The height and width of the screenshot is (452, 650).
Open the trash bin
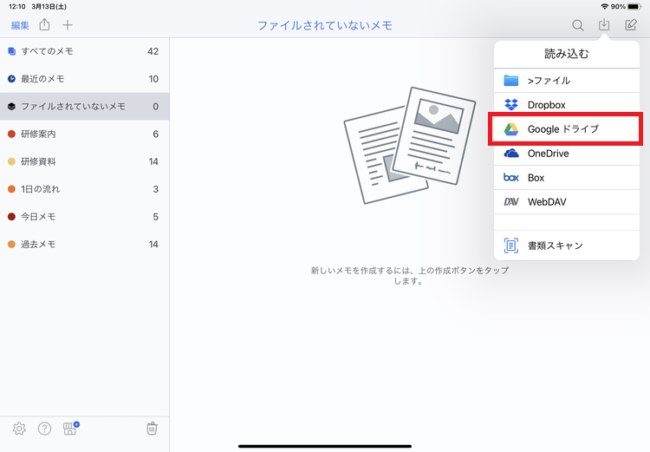(151, 428)
